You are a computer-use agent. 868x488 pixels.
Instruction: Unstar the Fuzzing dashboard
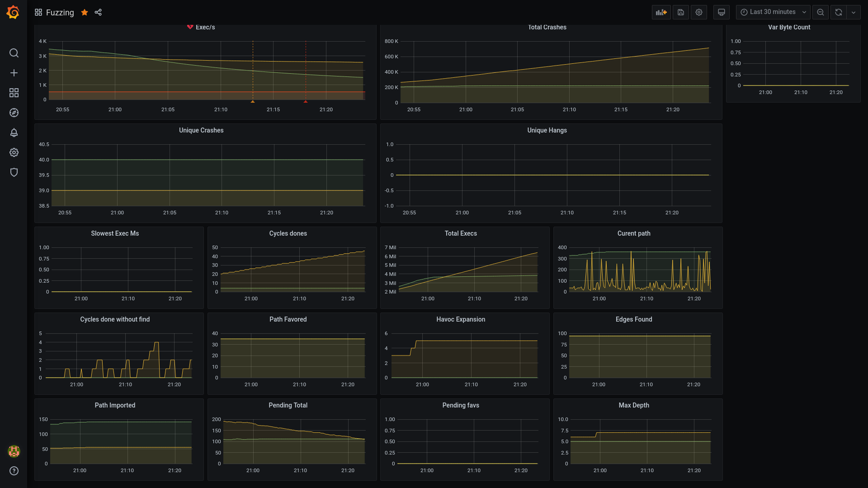click(85, 12)
